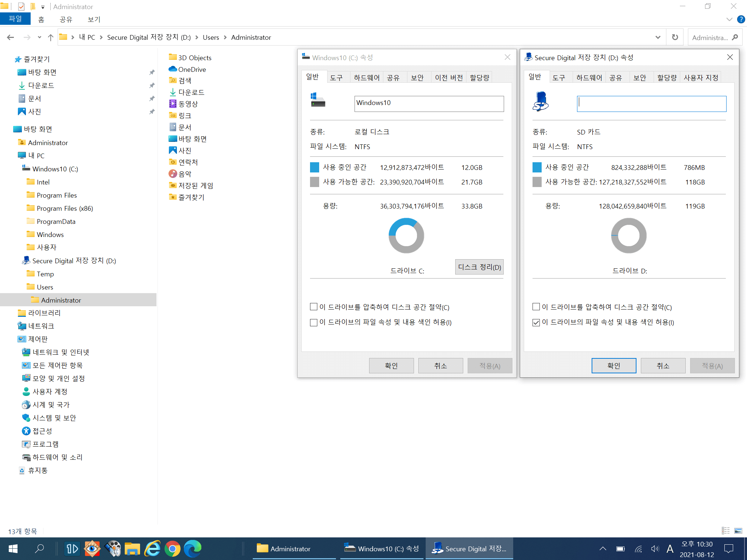
Task: Open the Windows Start menu
Action: [x=13, y=549]
